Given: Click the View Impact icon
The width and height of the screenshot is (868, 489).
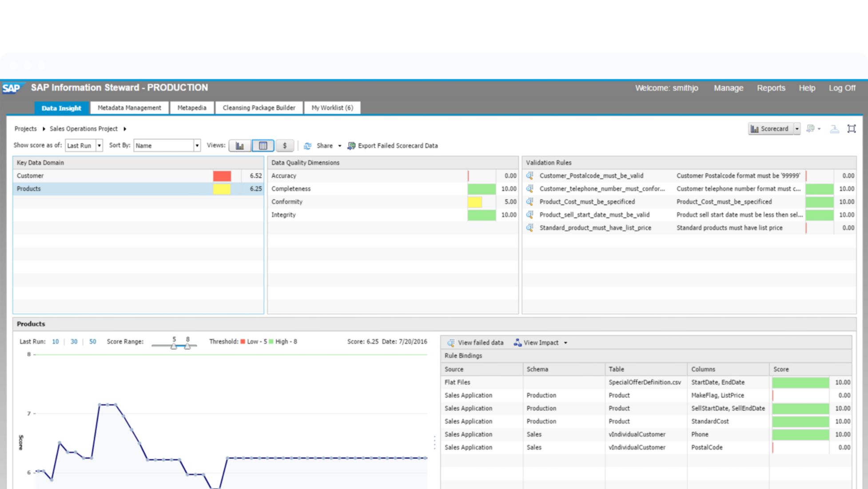Looking at the screenshot, I should 518,343.
